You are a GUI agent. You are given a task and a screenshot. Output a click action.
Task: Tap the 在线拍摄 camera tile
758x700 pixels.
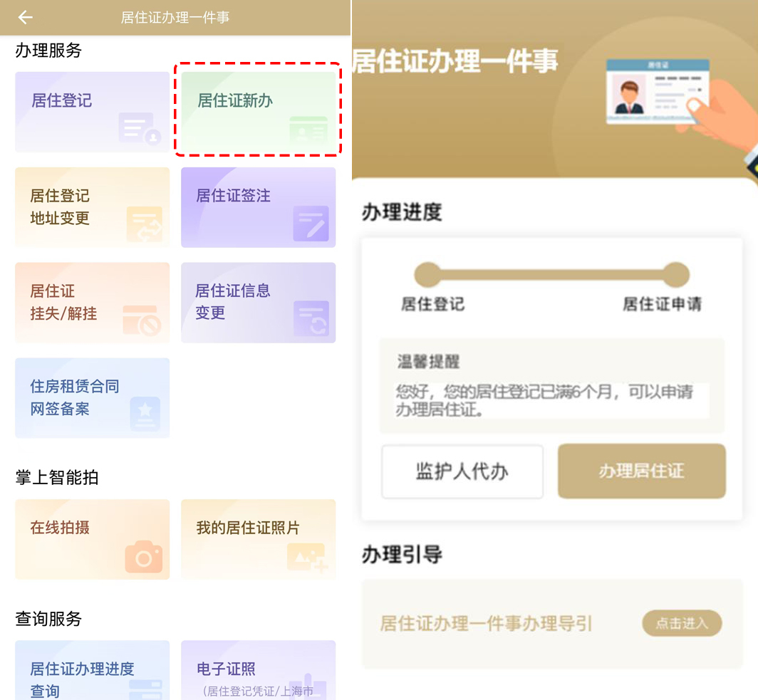click(x=92, y=539)
